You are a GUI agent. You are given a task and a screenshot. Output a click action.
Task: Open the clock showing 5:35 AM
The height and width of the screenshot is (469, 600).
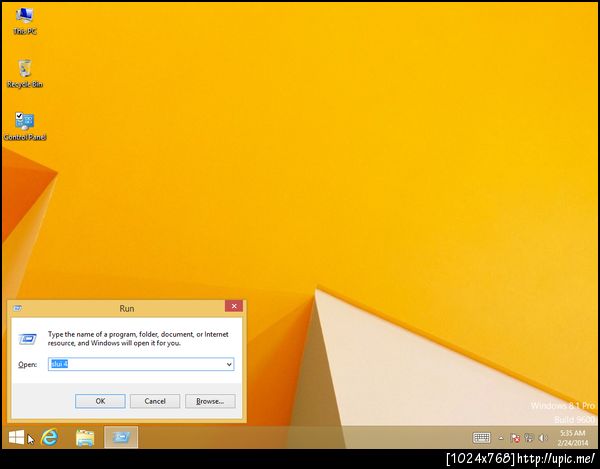(572, 438)
